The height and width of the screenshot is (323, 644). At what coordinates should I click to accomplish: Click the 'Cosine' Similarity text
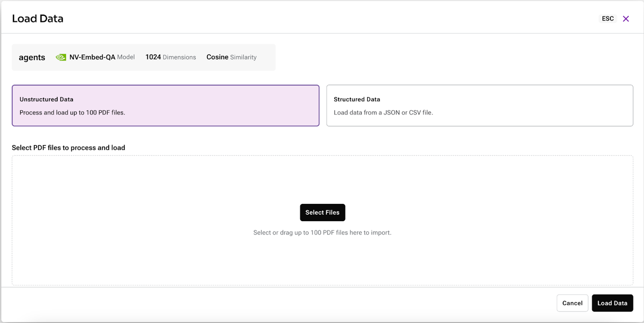217,57
